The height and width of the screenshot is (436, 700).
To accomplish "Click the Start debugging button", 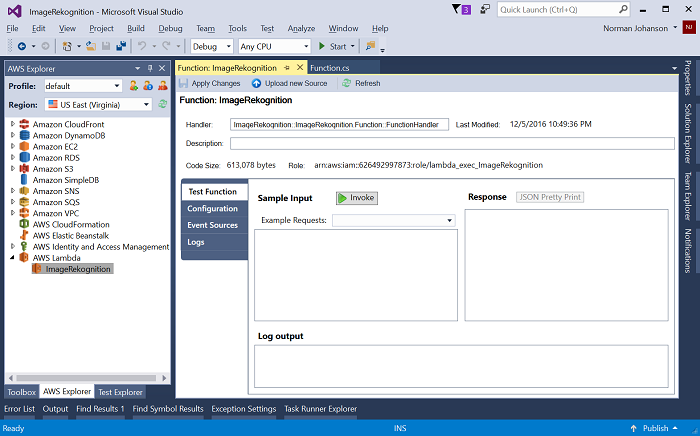I will click(x=333, y=46).
